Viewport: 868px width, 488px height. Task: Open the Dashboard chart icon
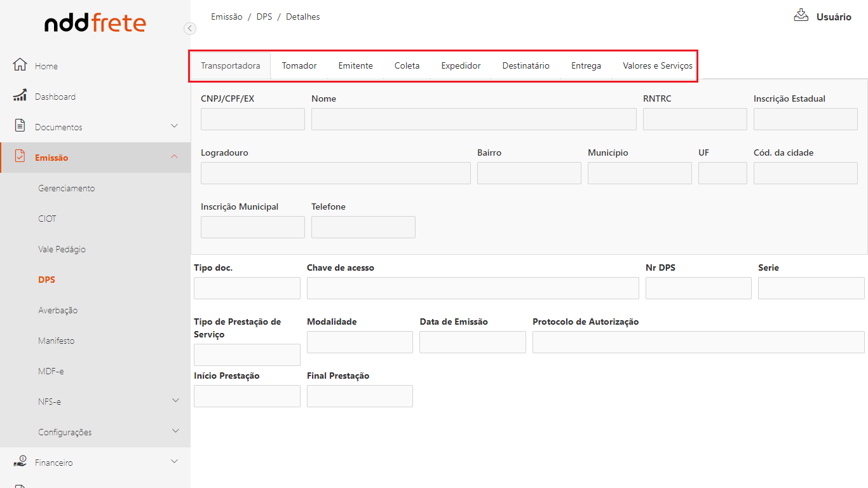click(x=20, y=96)
